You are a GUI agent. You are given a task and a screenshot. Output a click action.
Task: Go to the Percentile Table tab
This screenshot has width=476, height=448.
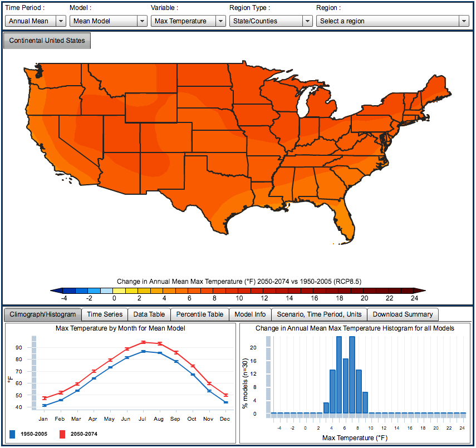pyautogui.click(x=199, y=314)
